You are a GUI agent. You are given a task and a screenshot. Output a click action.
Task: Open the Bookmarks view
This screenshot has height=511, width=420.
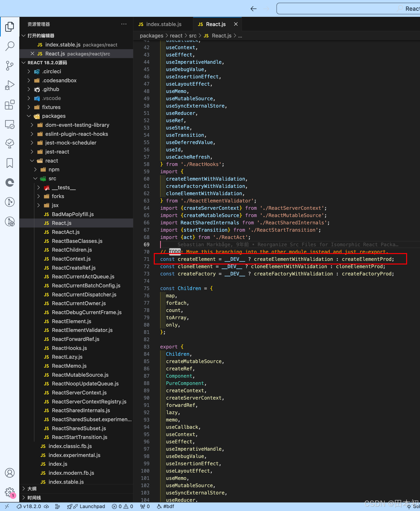coord(9,163)
